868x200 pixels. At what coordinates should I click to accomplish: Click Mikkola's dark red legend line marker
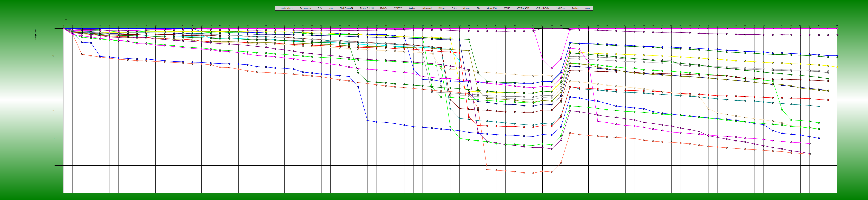click(436, 8)
